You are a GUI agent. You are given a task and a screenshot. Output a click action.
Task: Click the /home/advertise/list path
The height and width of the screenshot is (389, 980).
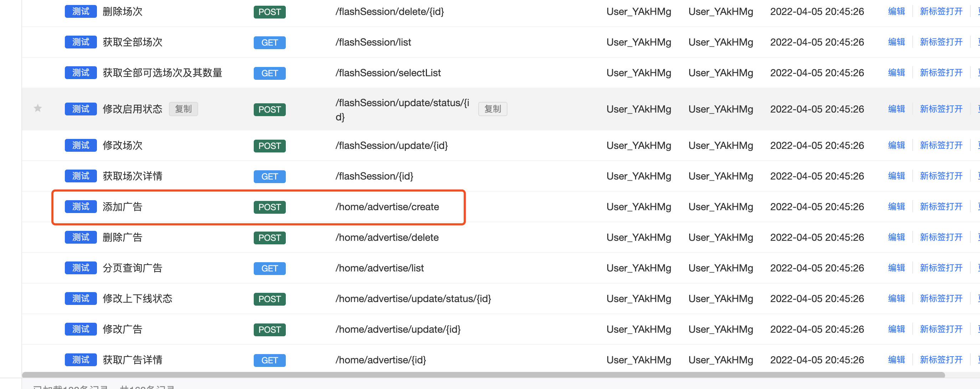379,268
